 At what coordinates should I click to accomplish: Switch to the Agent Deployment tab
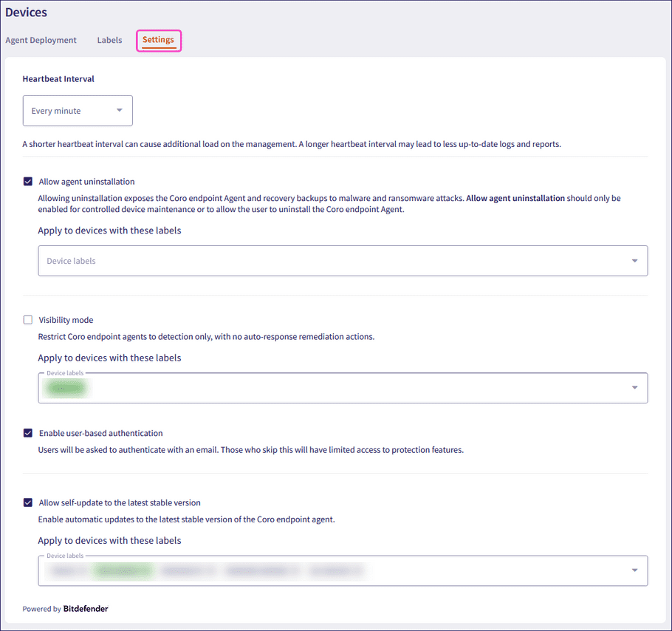pyautogui.click(x=41, y=40)
